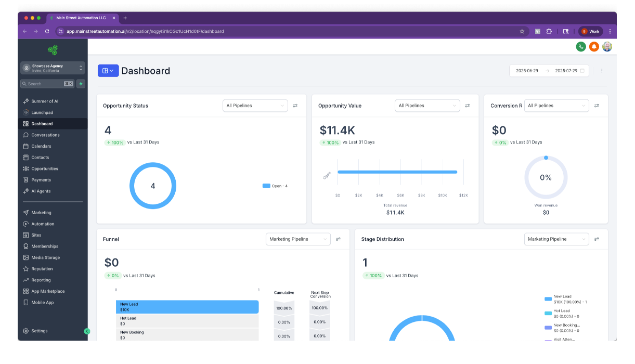Viewport: 635px width, 364px height.
Task: Open filter settings on Opportunity Value widget
Action: [468, 106]
